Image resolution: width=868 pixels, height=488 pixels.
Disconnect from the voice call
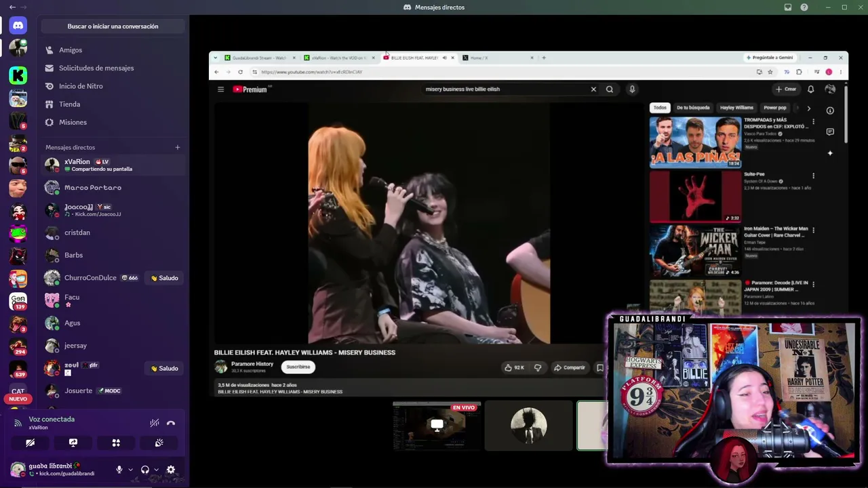(x=171, y=423)
